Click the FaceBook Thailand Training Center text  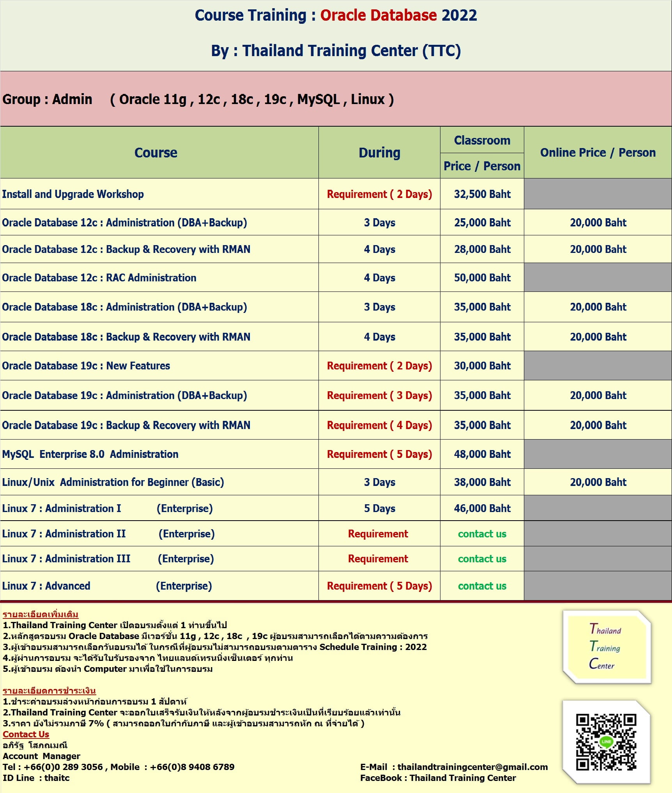tap(438, 778)
